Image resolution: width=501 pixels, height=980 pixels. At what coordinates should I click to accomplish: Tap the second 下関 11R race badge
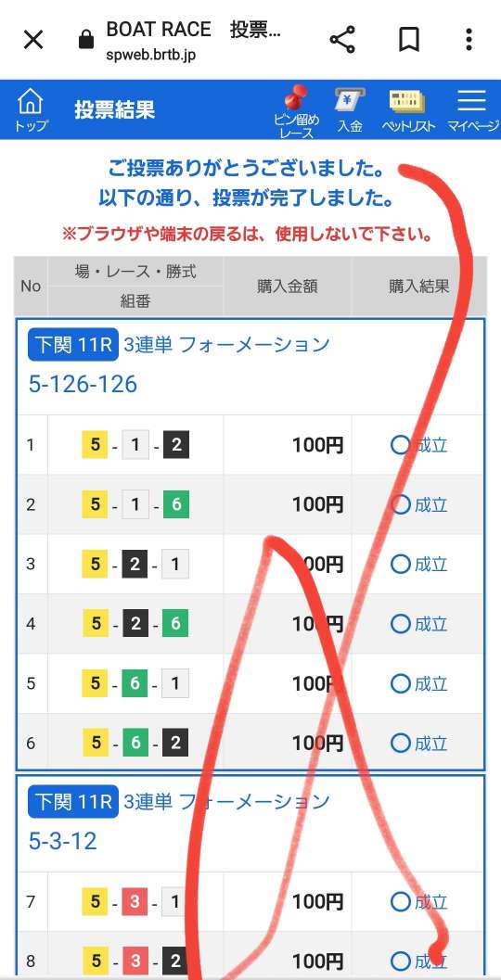click(73, 802)
